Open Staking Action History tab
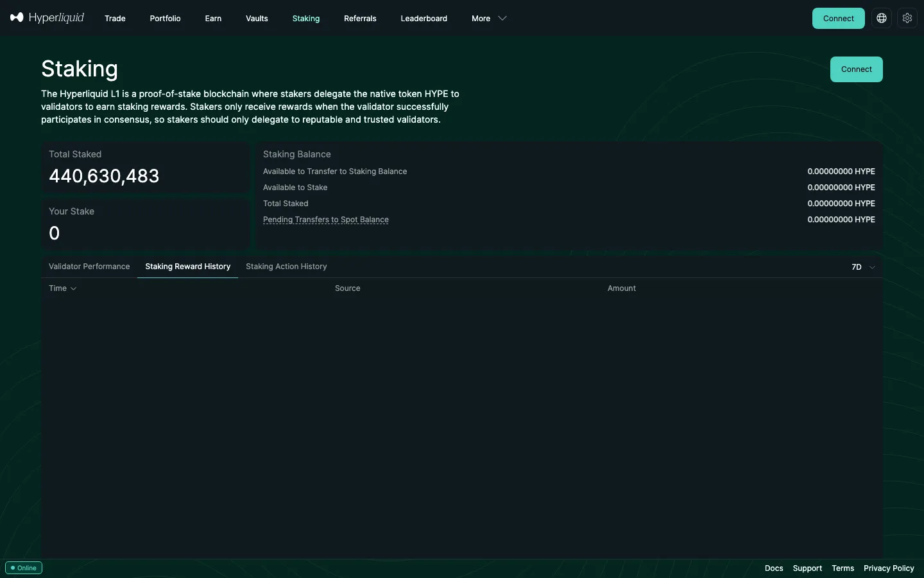Screen dimensions: 924x578 click(286, 267)
